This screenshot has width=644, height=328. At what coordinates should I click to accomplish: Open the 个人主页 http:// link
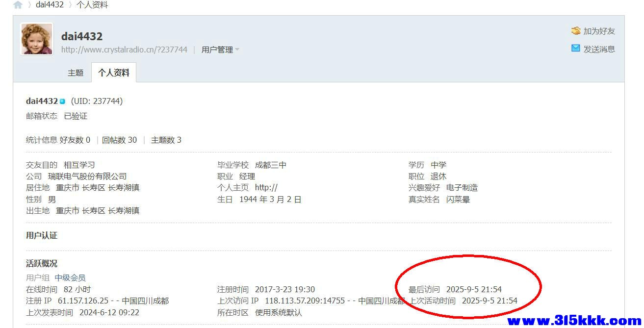pyautogui.click(x=266, y=188)
